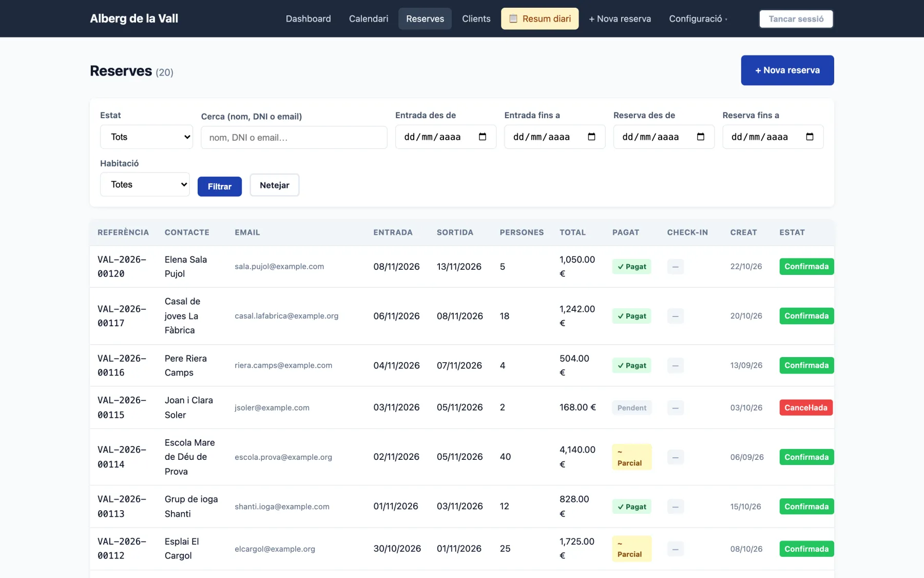Viewport: 924px width, 578px height.
Task: Click email sala.pujol@example.com
Action: click(x=279, y=266)
